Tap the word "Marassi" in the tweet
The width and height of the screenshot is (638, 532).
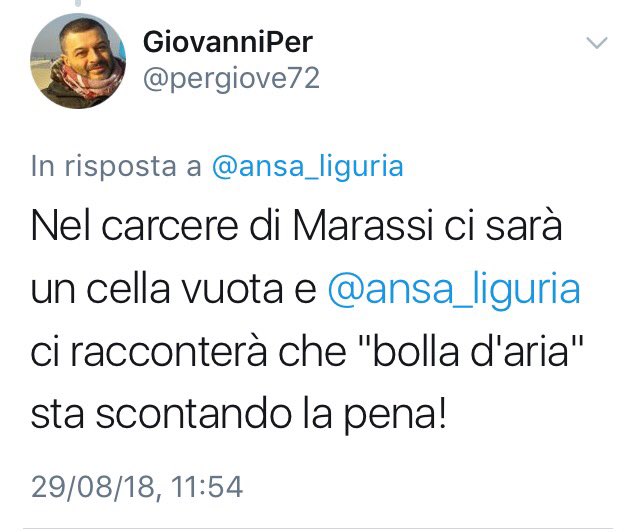(x=363, y=226)
